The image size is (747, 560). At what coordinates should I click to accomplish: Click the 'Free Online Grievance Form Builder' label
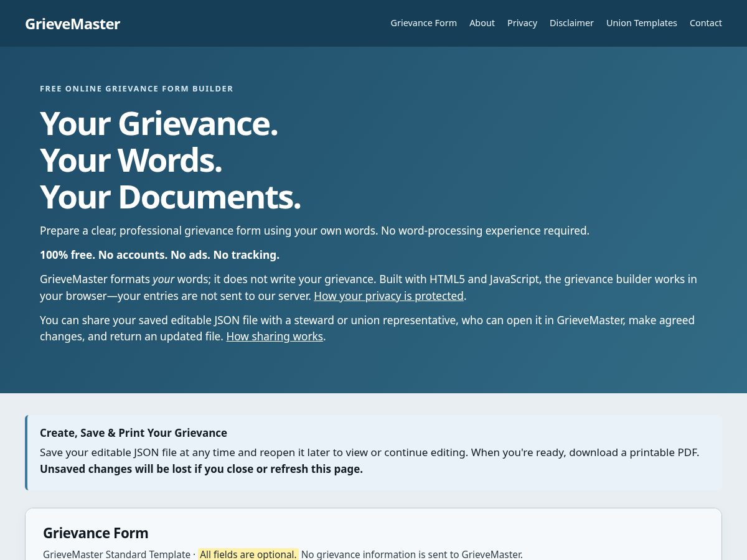[x=136, y=89]
